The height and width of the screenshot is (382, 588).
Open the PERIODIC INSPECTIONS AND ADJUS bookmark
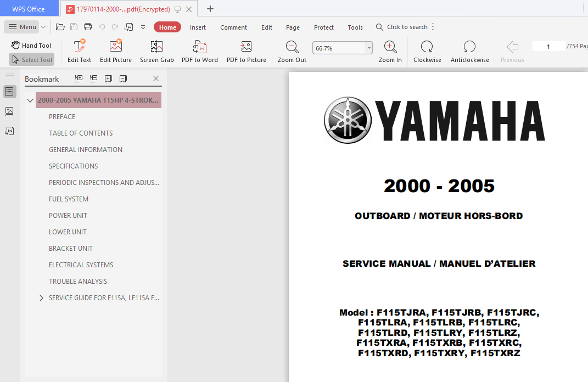104,183
